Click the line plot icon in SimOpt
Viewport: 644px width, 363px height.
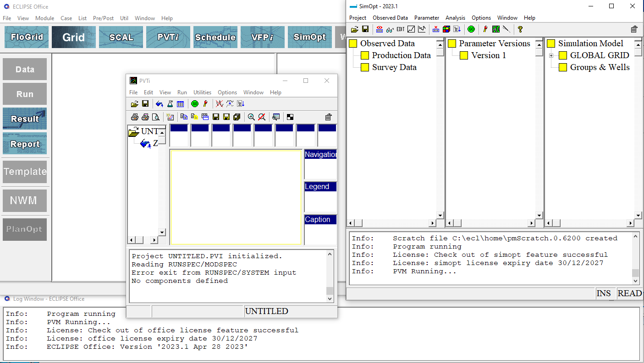(x=411, y=29)
